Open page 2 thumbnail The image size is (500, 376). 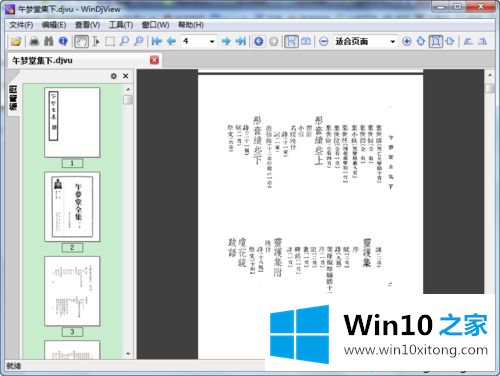tap(72, 207)
